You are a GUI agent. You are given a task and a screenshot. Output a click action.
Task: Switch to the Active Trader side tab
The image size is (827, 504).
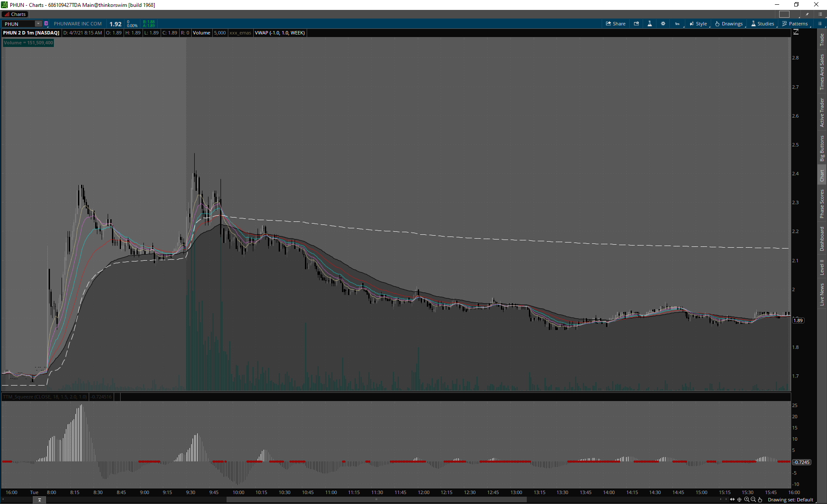[822, 112]
